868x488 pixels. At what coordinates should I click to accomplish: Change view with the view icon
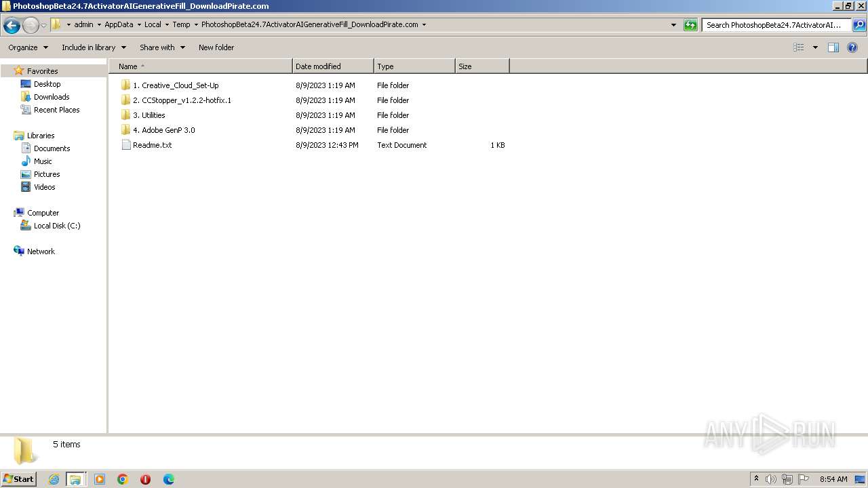pos(799,47)
